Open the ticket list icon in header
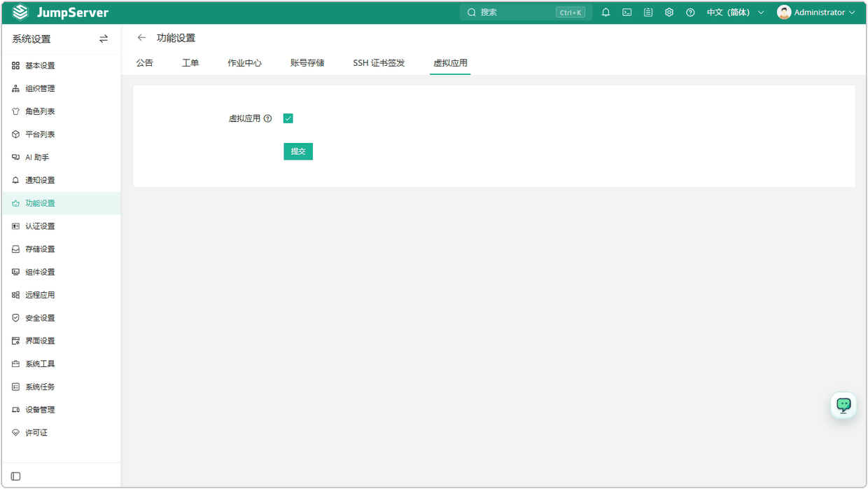Screen dimensions: 868x489 (x=648, y=13)
